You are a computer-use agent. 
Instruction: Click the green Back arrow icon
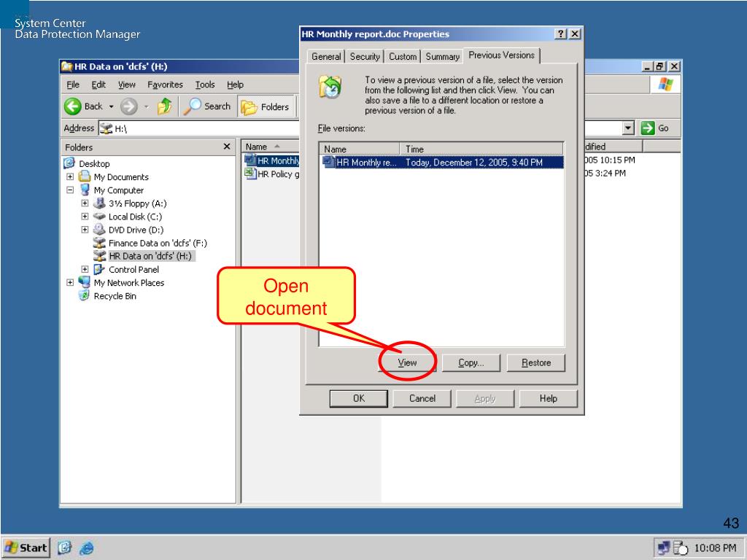73,106
